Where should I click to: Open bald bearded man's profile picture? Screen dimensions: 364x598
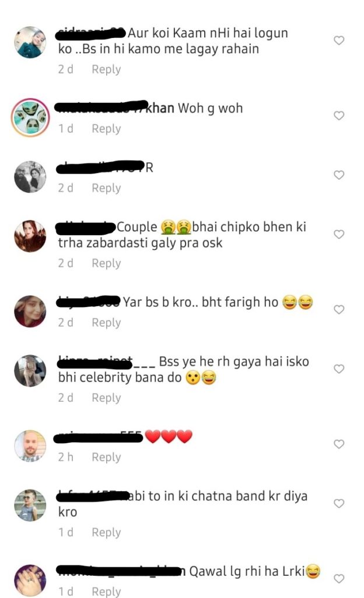point(30,446)
